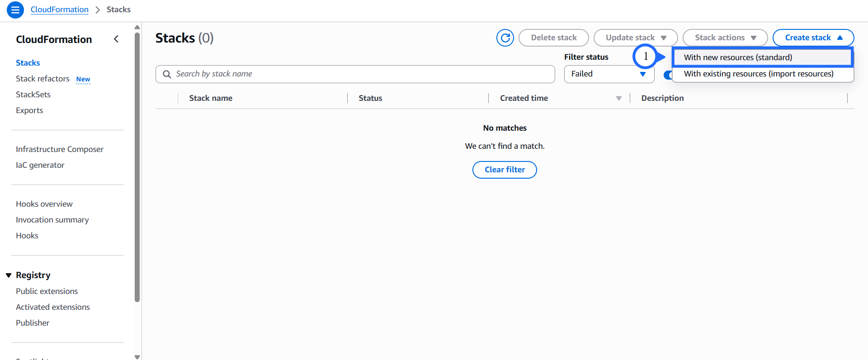Screen dimensions: 868x360
Task: Click the Status column header
Action: tap(370, 98)
